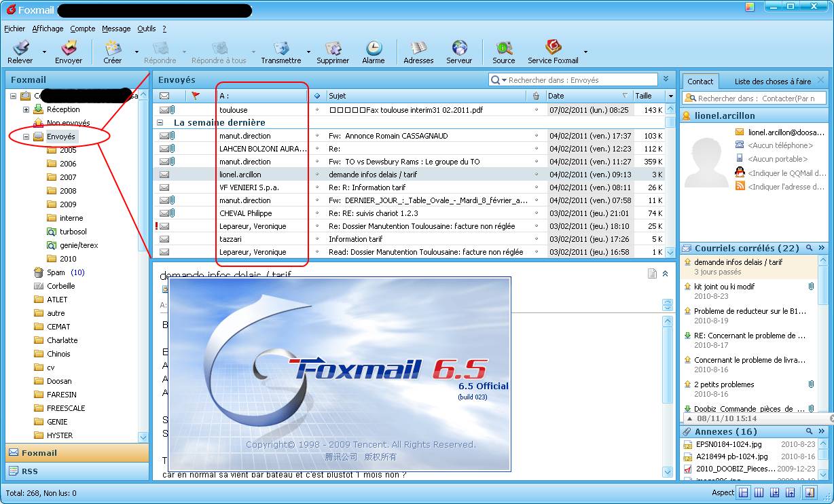
Task: Expand the Courriels corrélés panel chevrons
Action: click(821, 248)
